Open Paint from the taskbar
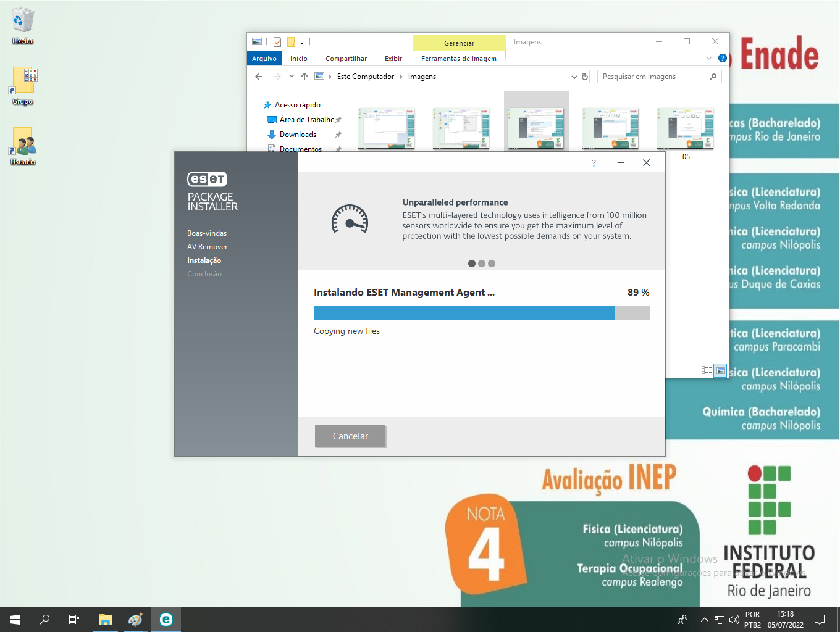Screen dimensions: 840x632 coord(135,620)
